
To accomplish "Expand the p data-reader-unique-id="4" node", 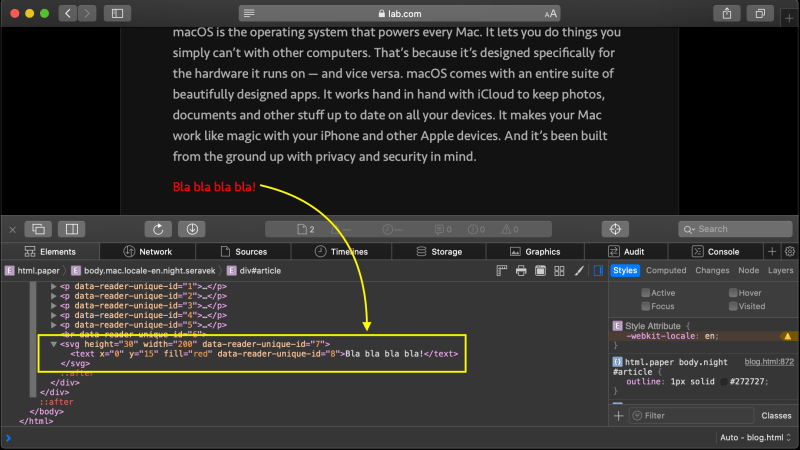I will [x=54, y=315].
